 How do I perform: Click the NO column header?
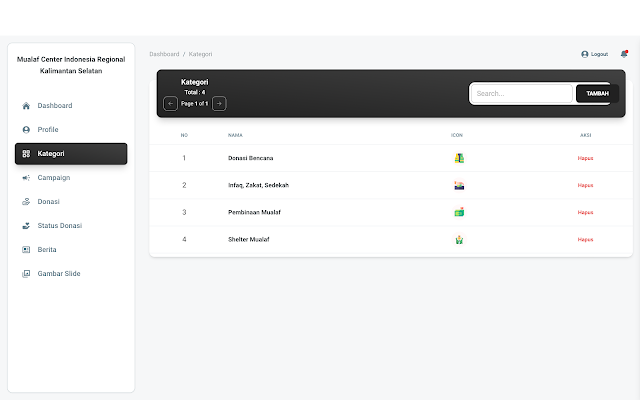click(184, 135)
